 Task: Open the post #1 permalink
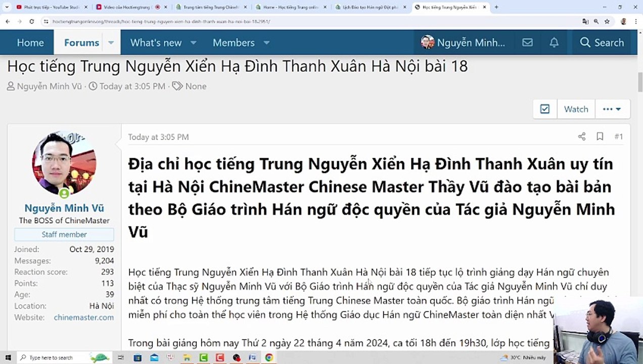619,136
